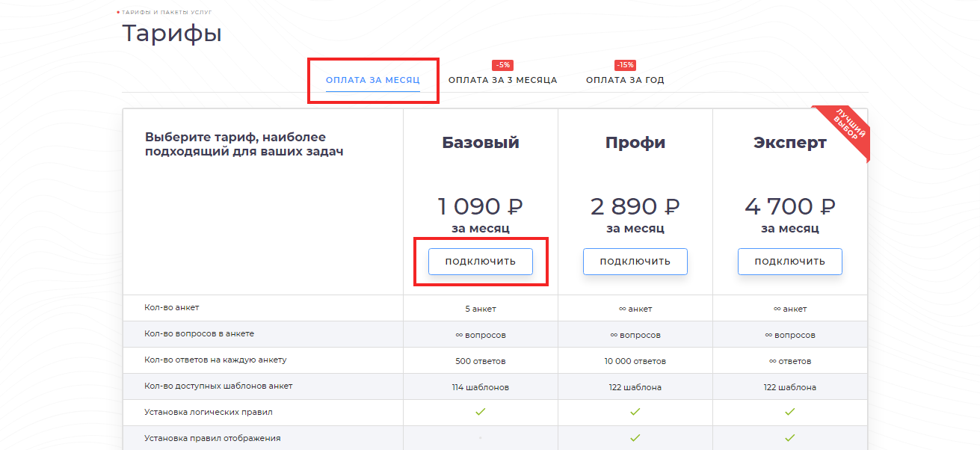Click the Базовый plan heading
This screenshot has width=980, height=450.
coord(480,143)
